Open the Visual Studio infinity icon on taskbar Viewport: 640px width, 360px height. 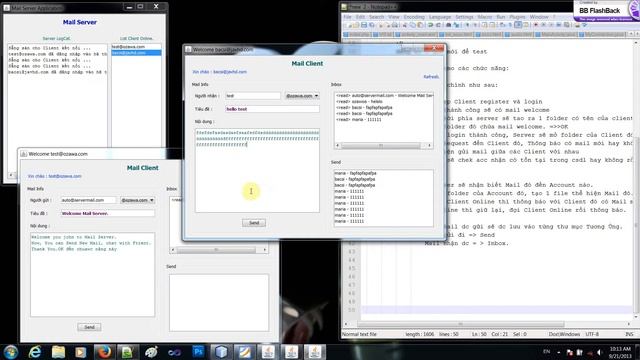pyautogui.click(x=175, y=352)
